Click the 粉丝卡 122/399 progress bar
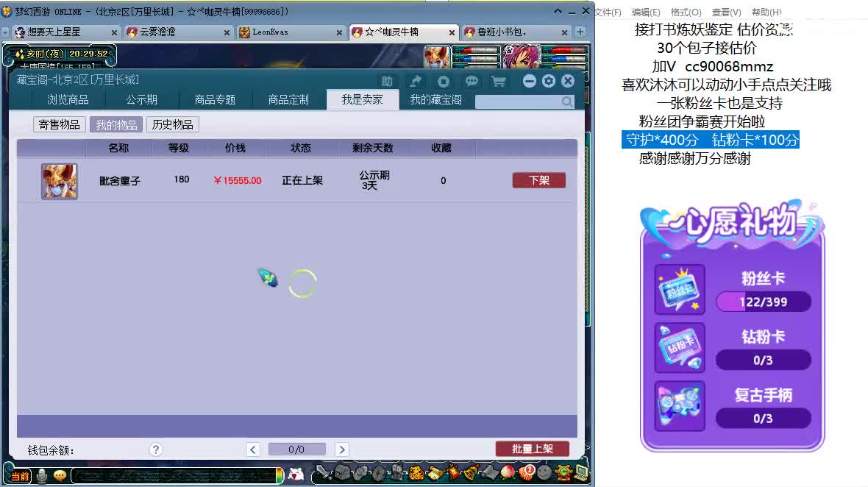 pos(764,302)
